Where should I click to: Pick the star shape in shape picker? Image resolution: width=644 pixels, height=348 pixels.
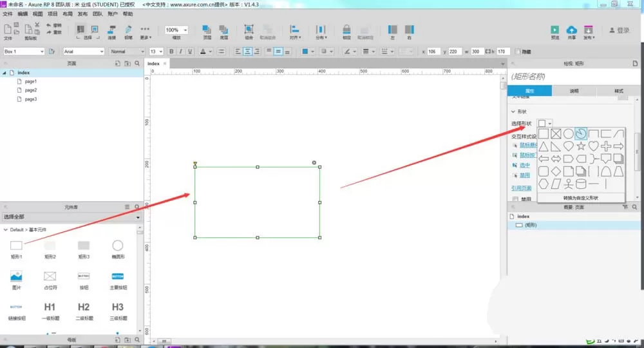coord(581,146)
